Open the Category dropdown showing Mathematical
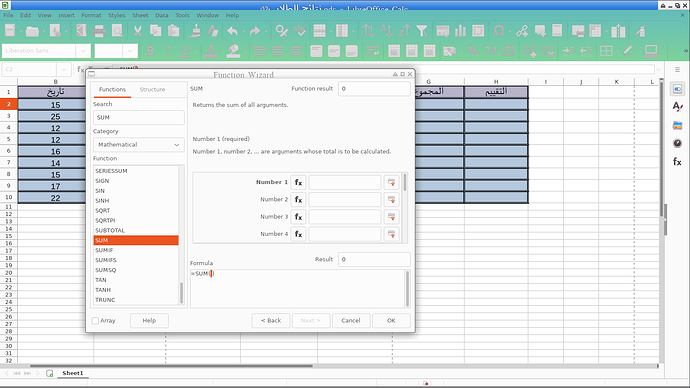Image resolution: width=690 pixels, height=388 pixels. tap(139, 145)
